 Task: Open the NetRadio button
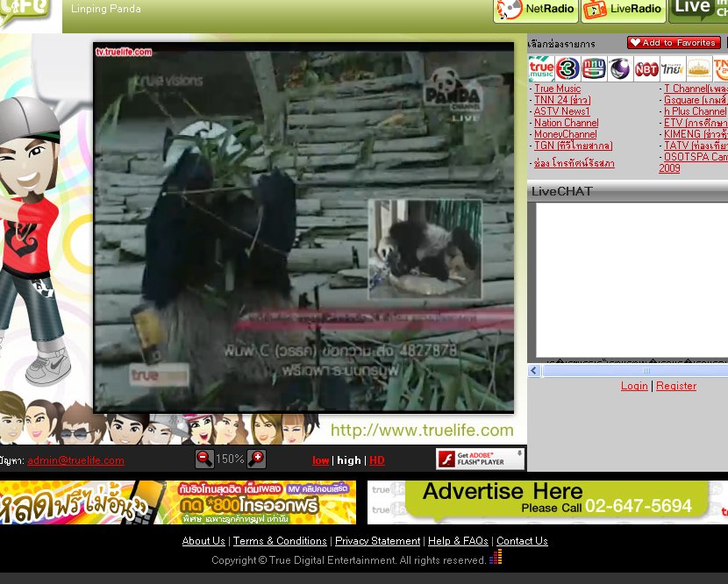click(535, 10)
